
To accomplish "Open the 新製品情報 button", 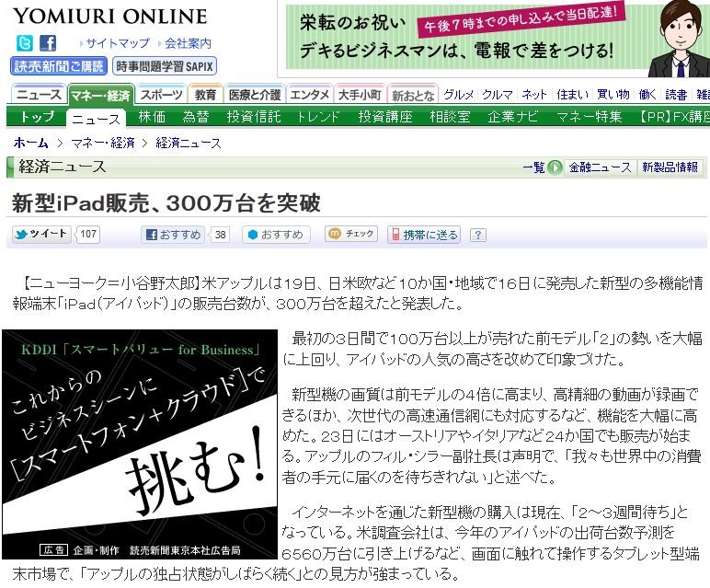I will pos(670,167).
